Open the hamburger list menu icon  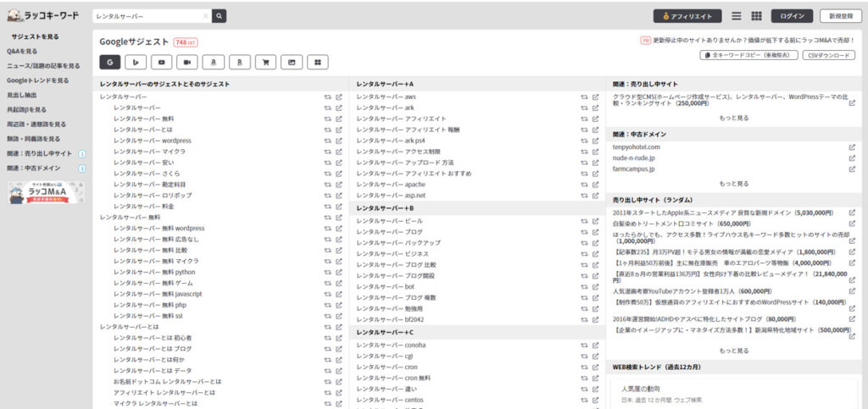[737, 16]
